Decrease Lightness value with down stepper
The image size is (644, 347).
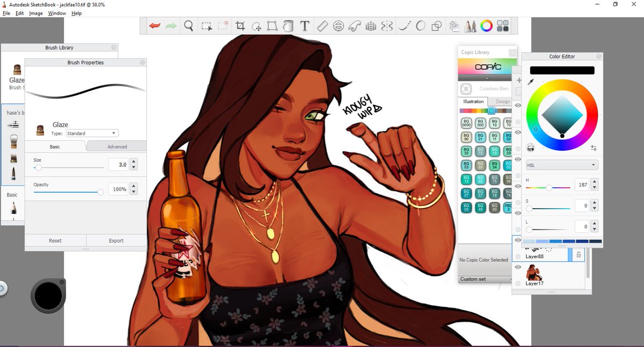click(595, 229)
